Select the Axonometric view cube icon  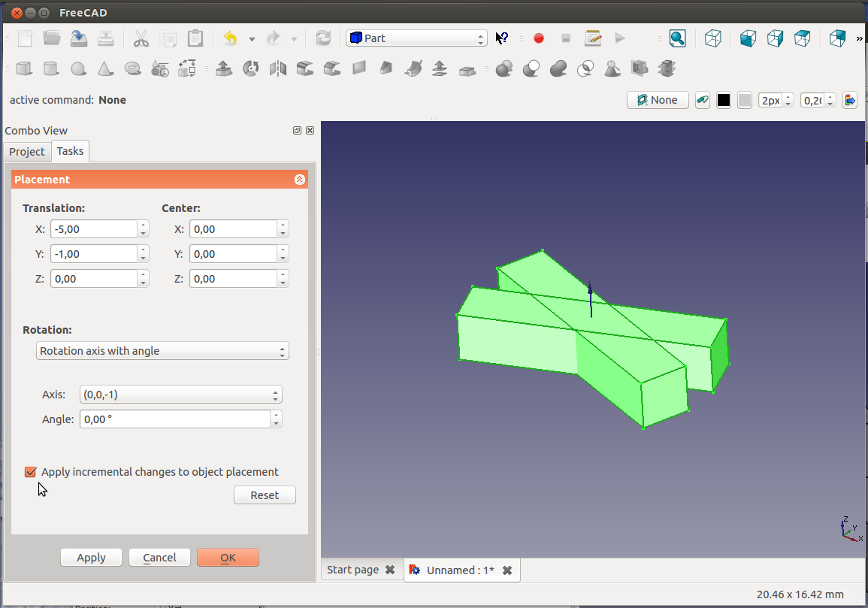(712, 38)
